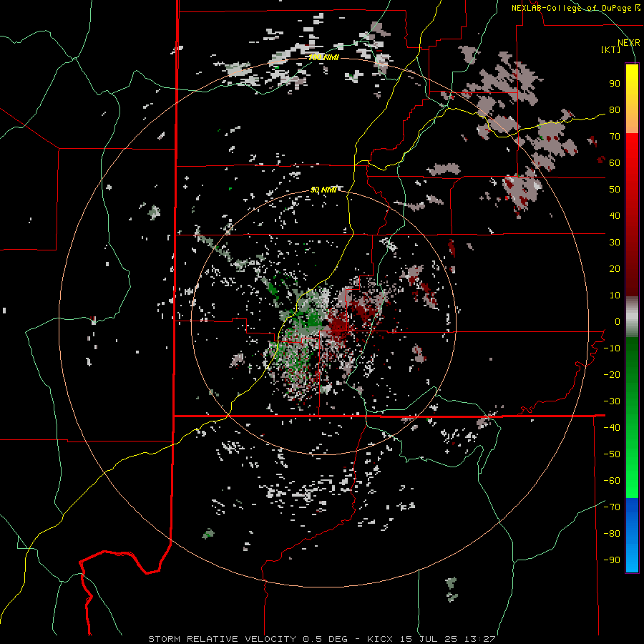Pick the yellow top segment of the color bar
The image size is (644, 644).
point(632,85)
